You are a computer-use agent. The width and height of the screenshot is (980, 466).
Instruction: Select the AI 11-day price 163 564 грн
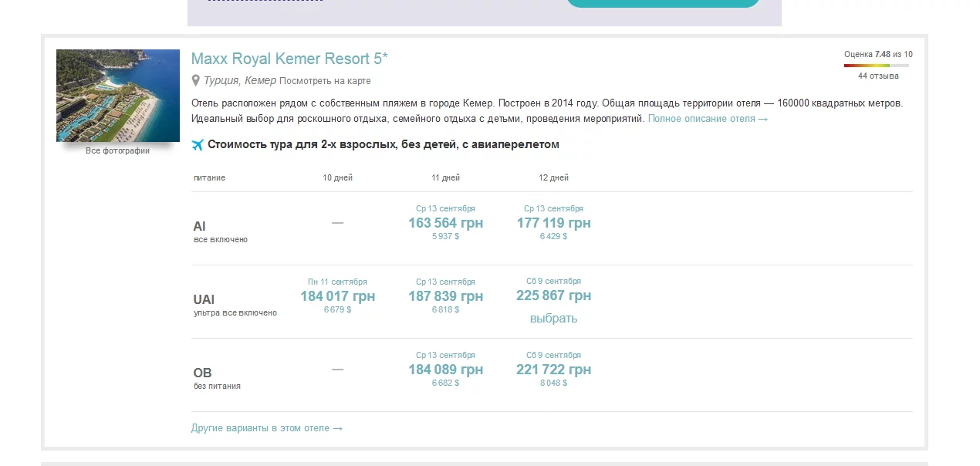coord(446,223)
